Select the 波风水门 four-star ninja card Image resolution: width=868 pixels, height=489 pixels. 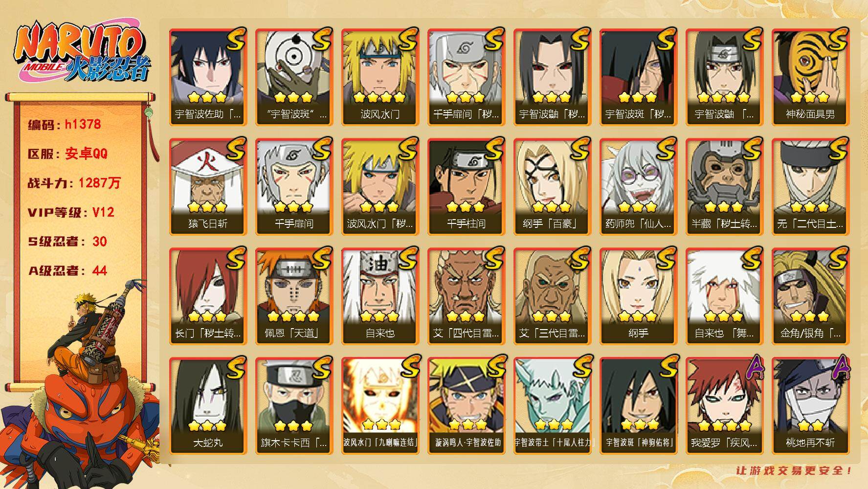pos(380,77)
